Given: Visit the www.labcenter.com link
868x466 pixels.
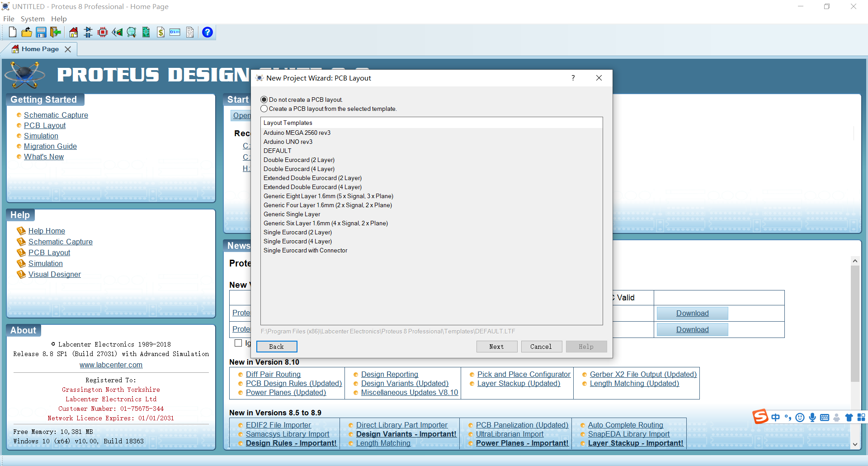Looking at the screenshot, I should point(111,365).
